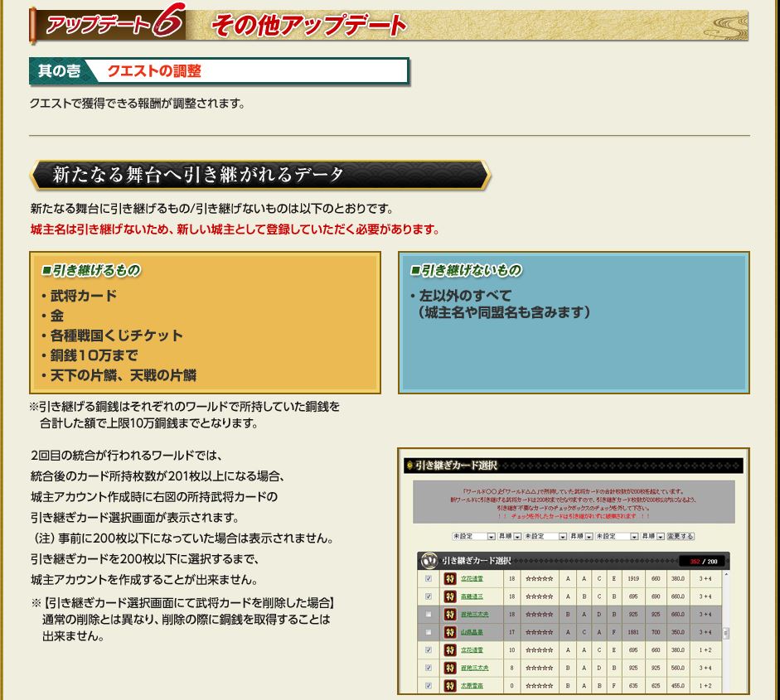This screenshot has width=780, height=700.
Task: Click the 352 / 200 card counter
Action: 704,562
